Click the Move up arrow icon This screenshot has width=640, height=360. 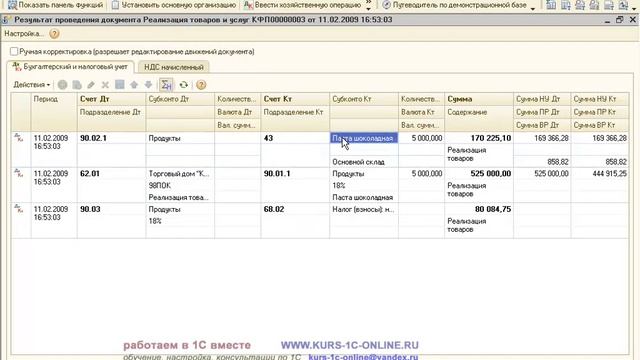pos(134,85)
